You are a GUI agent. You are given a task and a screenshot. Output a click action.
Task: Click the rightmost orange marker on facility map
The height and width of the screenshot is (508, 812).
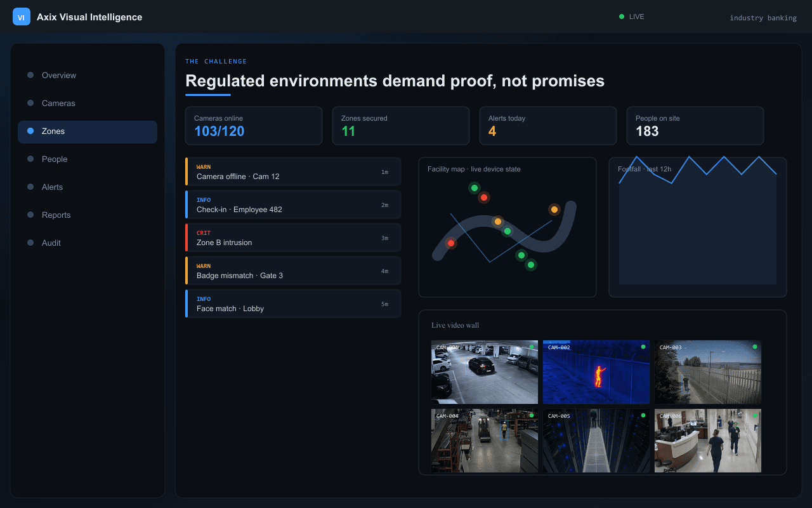click(554, 210)
